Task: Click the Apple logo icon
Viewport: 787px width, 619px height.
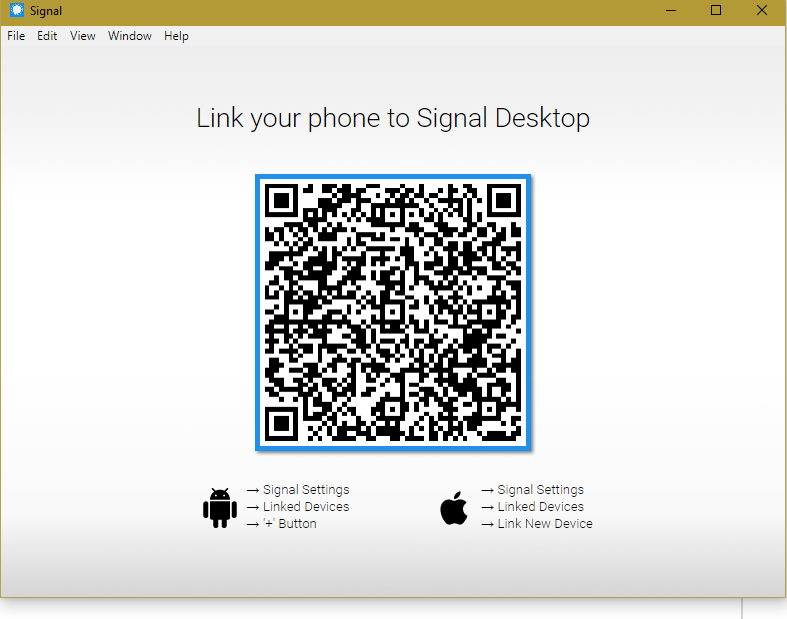Action: (x=454, y=508)
